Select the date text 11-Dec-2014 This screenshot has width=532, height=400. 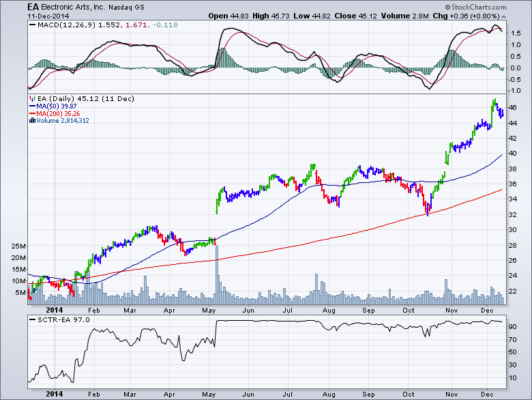(x=48, y=16)
